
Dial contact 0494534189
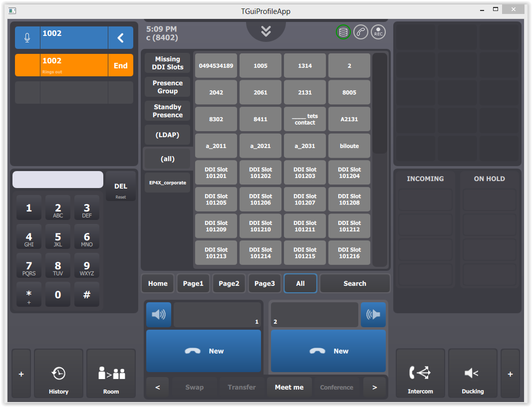pos(216,66)
